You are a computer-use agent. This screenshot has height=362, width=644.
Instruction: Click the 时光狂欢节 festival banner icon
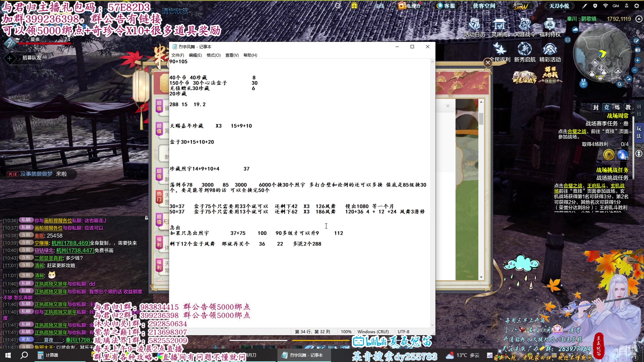[x=525, y=77]
